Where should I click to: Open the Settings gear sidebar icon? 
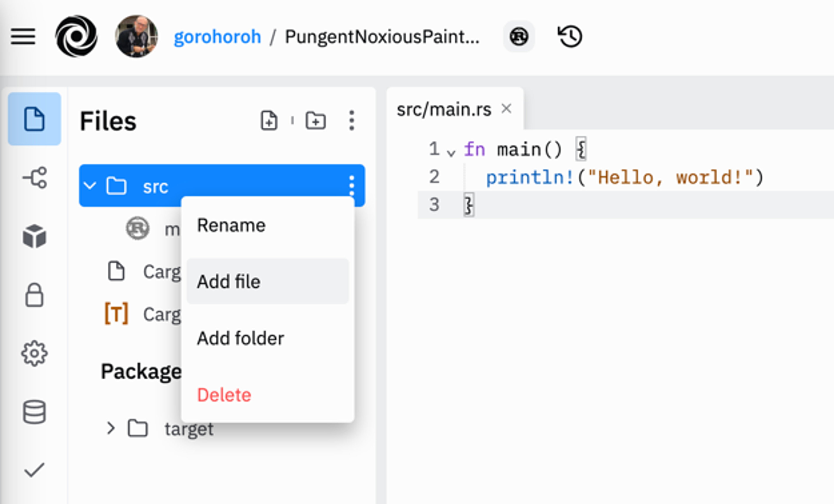point(34,354)
